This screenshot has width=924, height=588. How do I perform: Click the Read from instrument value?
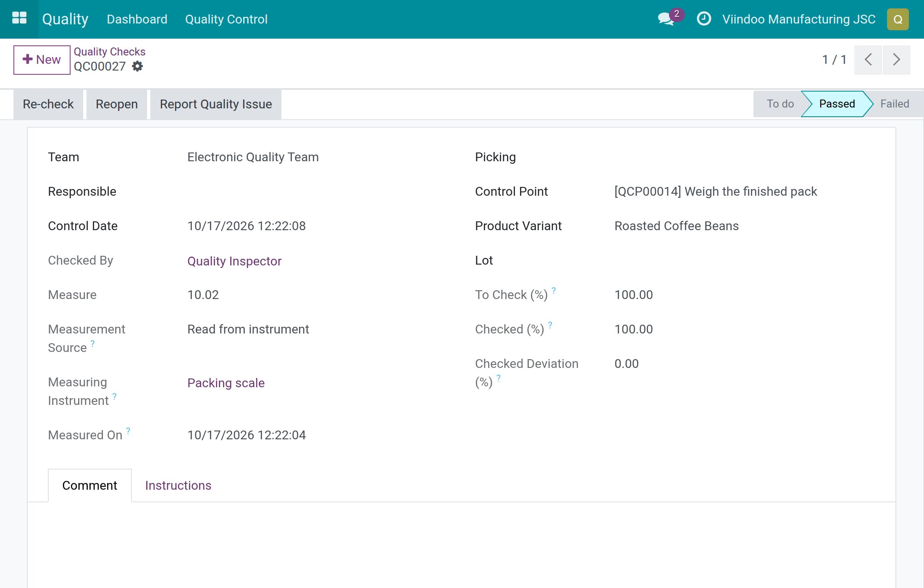point(248,329)
